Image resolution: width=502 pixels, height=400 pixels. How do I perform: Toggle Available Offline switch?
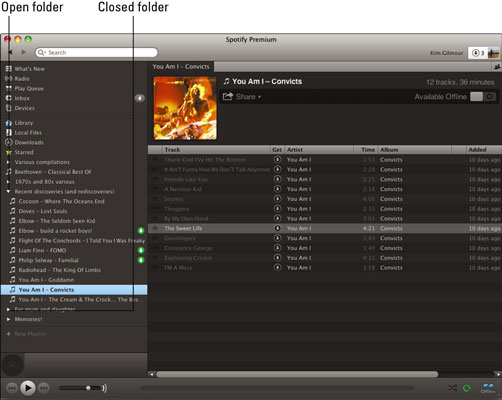(483, 97)
